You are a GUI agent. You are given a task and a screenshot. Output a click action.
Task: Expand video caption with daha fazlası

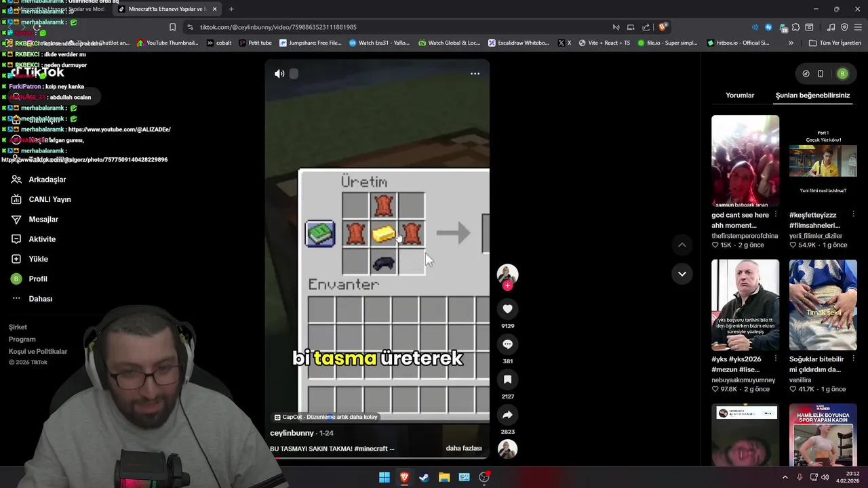tap(464, 448)
